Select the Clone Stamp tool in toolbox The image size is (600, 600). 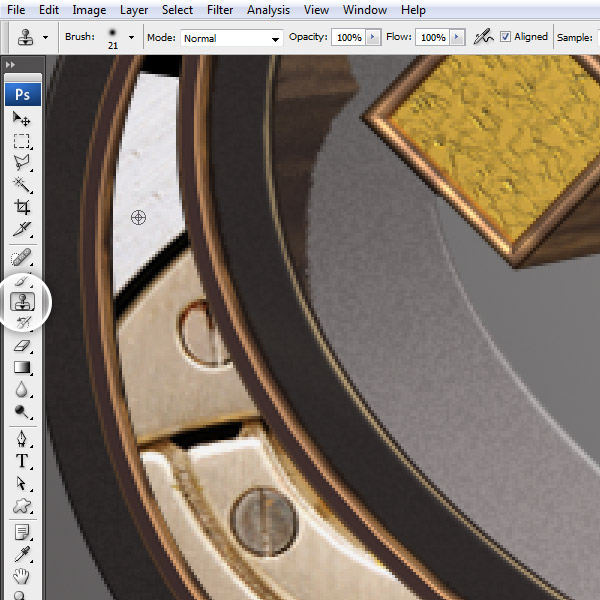tap(22, 301)
